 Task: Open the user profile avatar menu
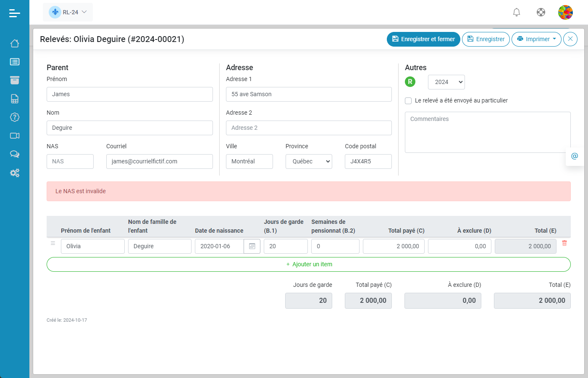[565, 12]
